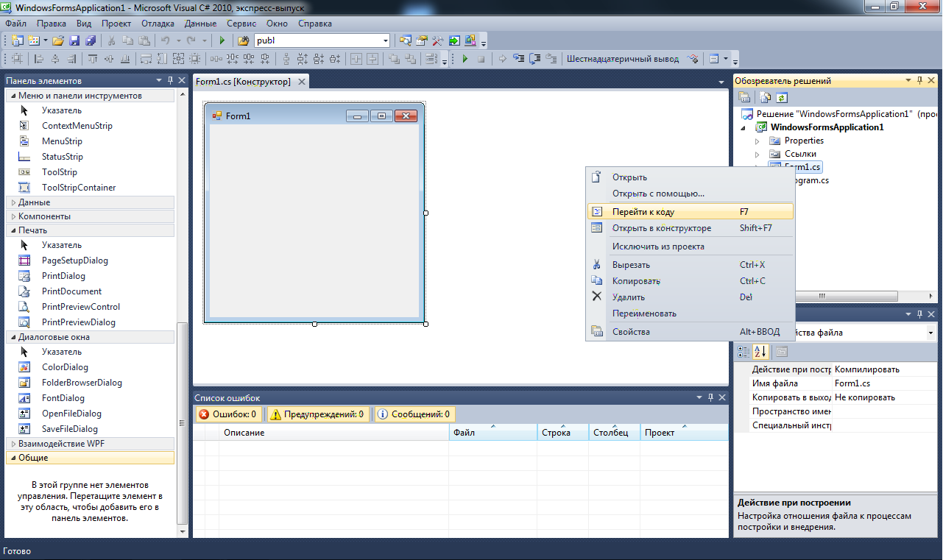Sort error list by Строка column header
The image size is (943, 560).
click(563, 433)
